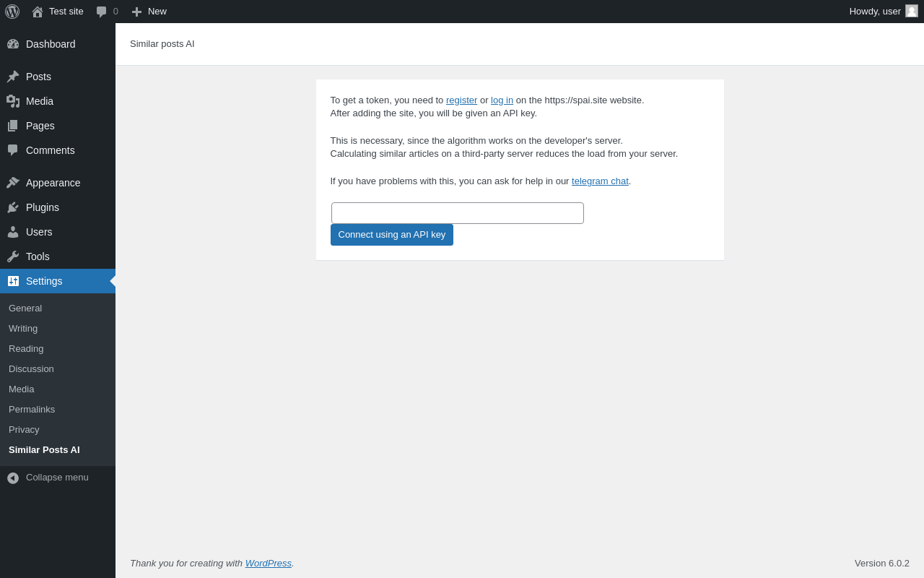Screen dimensions: 924x578
Task: Open Permalinks settings
Action: tap(58, 410)
